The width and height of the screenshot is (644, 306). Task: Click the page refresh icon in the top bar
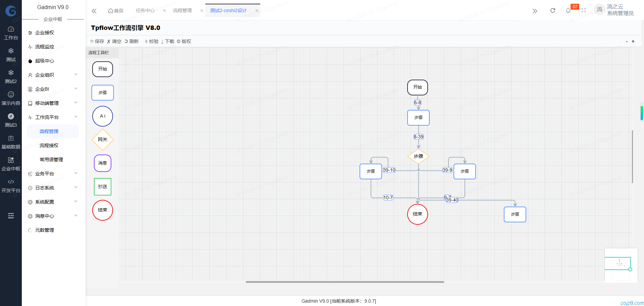[x=552, y=10]
